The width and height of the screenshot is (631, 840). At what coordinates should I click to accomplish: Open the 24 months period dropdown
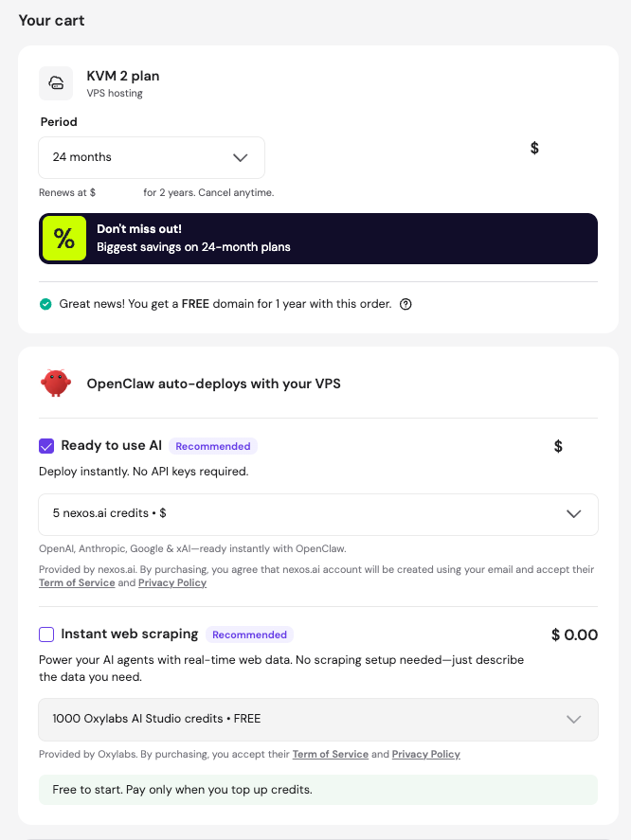point(152,157)
